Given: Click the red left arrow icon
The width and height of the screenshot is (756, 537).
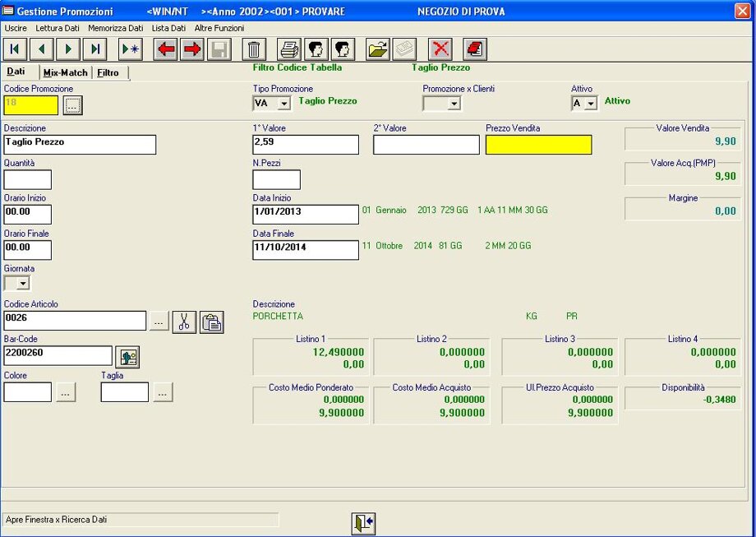Looking at the screenshot, I should 166,49.
